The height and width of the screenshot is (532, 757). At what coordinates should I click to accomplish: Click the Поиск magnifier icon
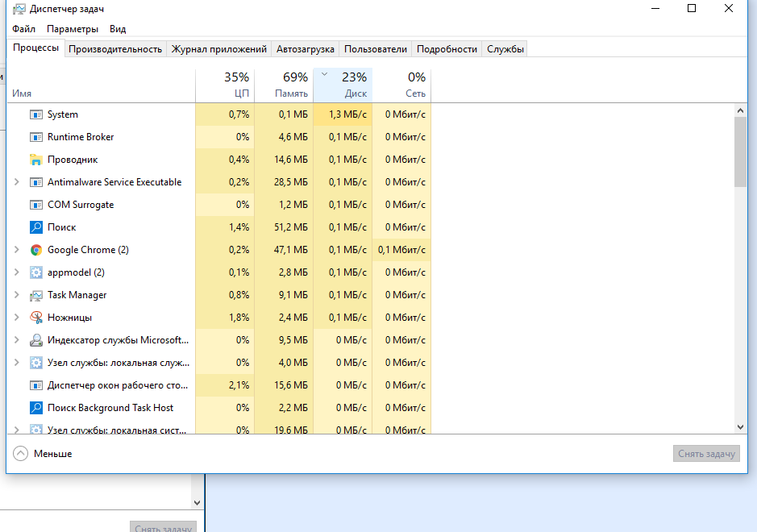point(36,227)
